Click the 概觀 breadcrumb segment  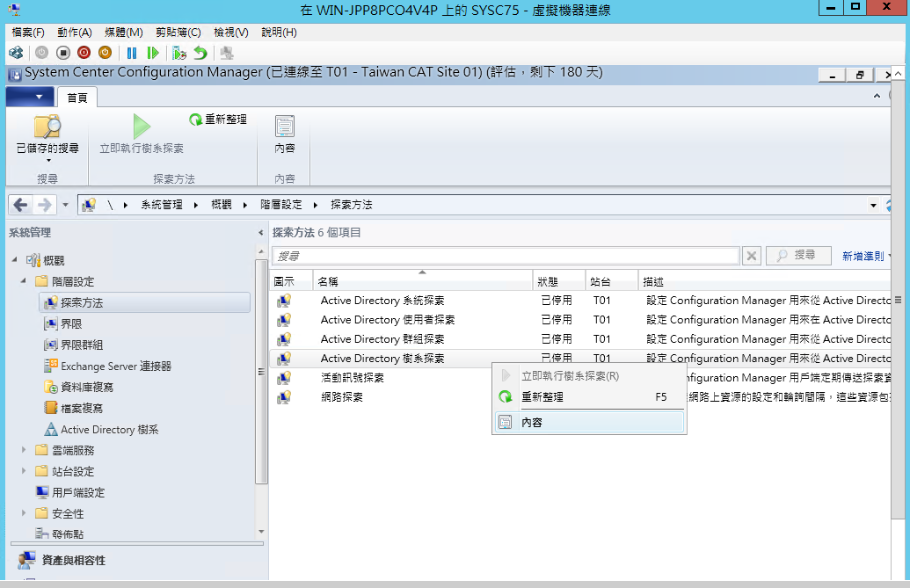(221, 205)
